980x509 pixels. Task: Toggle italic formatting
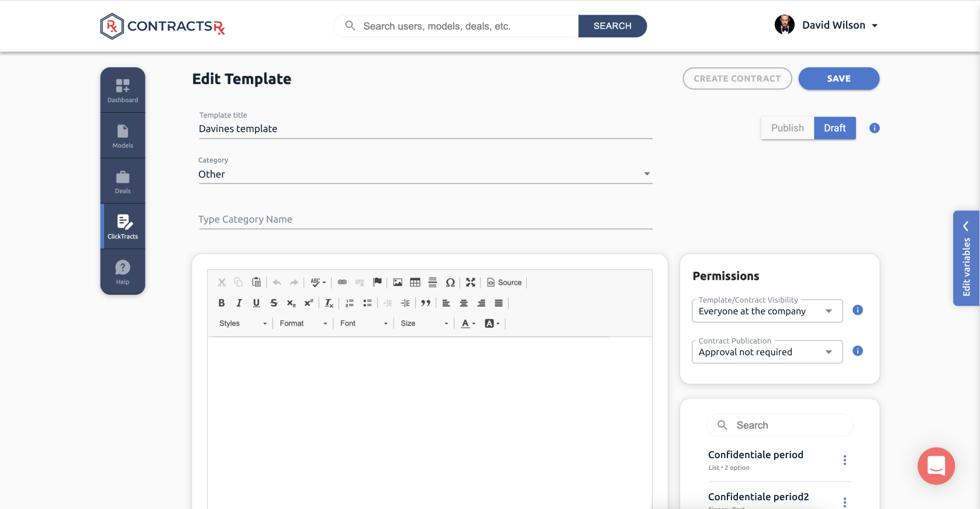[239, 303]
